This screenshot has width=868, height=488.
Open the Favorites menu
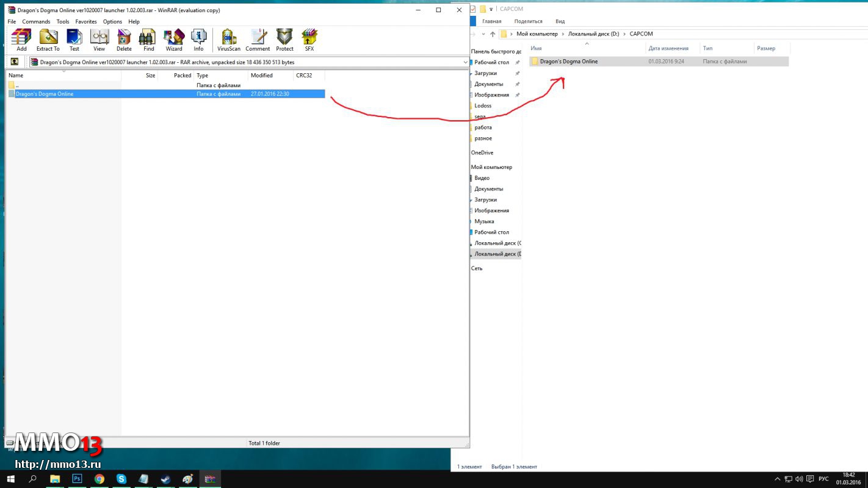point(86,21)
